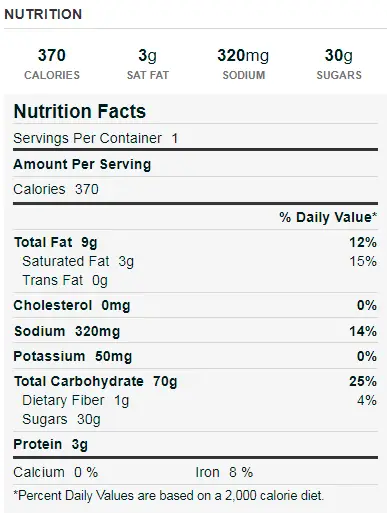
Task: Click the Total Fat 9g row
Action: (x=195, y=242)
